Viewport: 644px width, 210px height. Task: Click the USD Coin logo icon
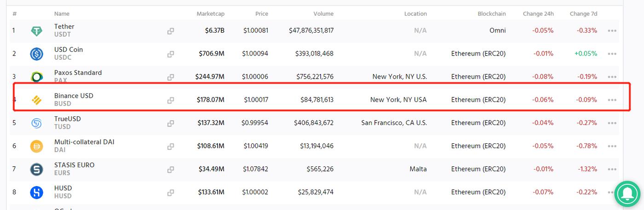36,54
